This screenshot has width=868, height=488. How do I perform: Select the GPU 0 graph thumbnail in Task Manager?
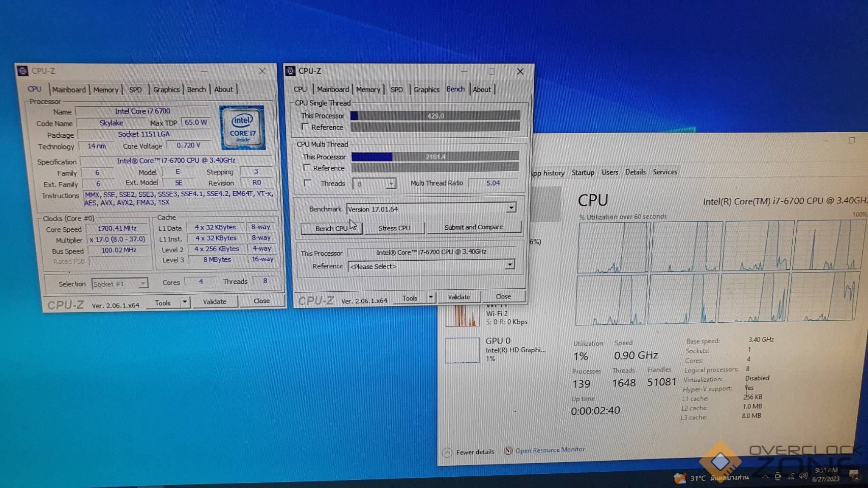[462, 350]
